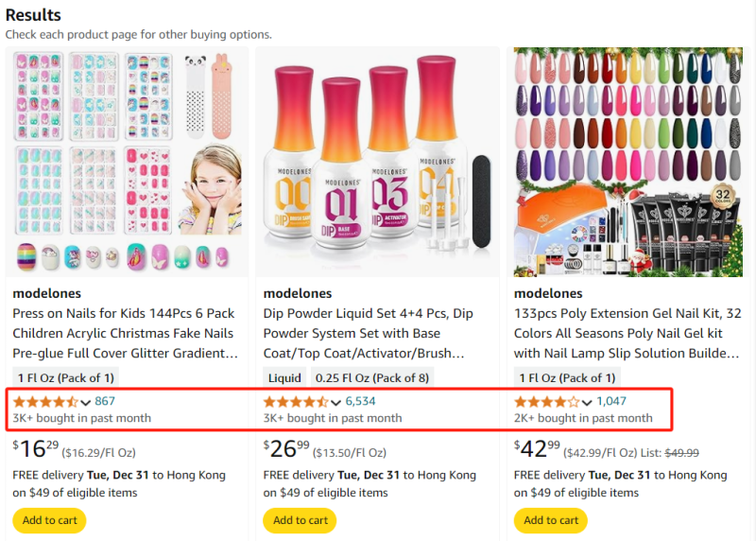
Task: Add Poly Extension Gel Kit to cart
Action: pyautogui.click(x=551, y=520)
